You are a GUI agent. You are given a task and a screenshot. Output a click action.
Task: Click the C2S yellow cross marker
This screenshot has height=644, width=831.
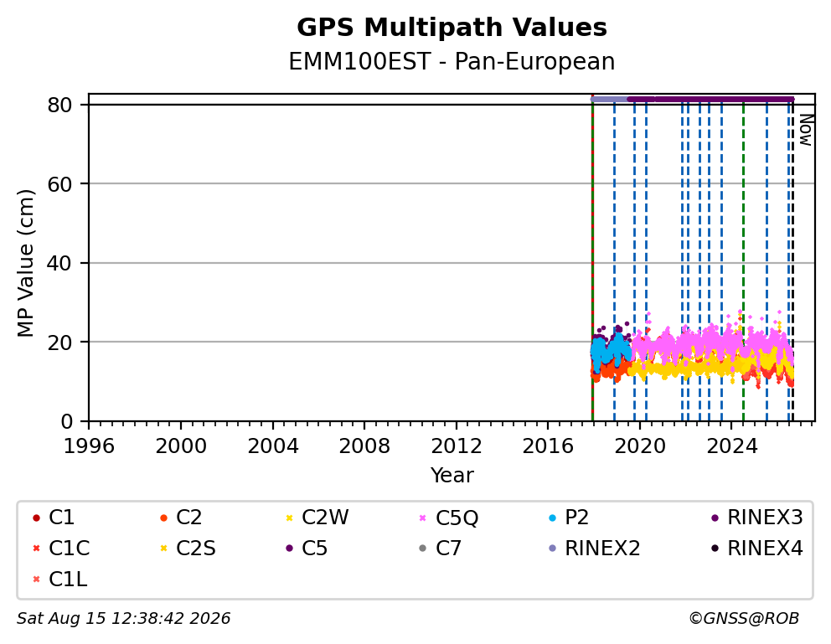coord(163,549)
